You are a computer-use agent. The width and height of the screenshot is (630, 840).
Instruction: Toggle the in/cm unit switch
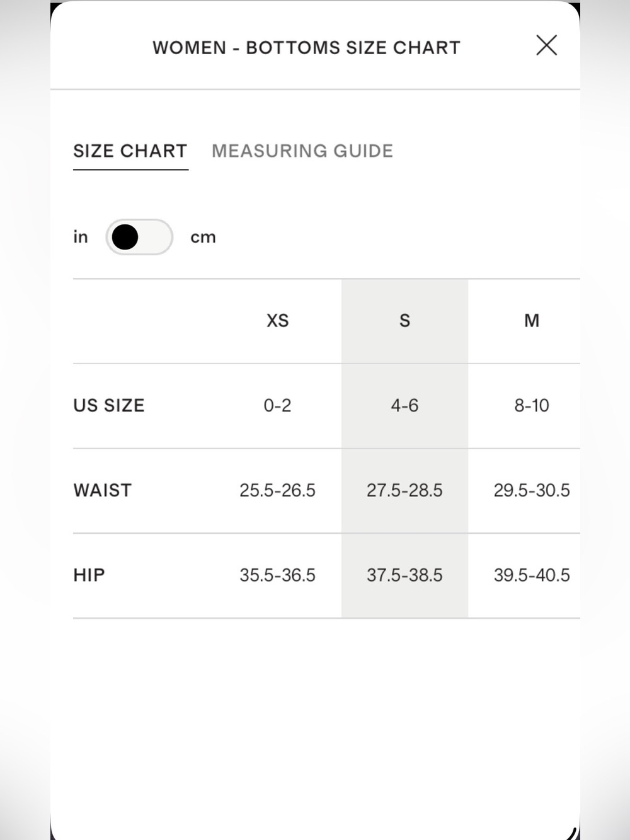tap(139, 237)
